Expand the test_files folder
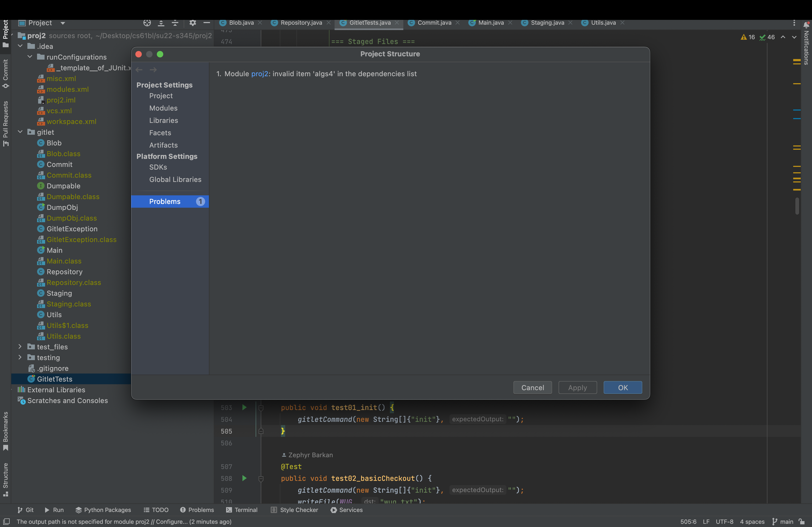This screenshot has width=812, height=527. point(20,347)
